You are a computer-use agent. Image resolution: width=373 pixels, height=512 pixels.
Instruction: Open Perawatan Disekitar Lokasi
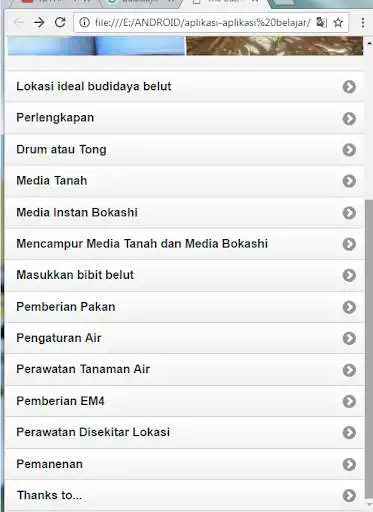click(185, 433)
